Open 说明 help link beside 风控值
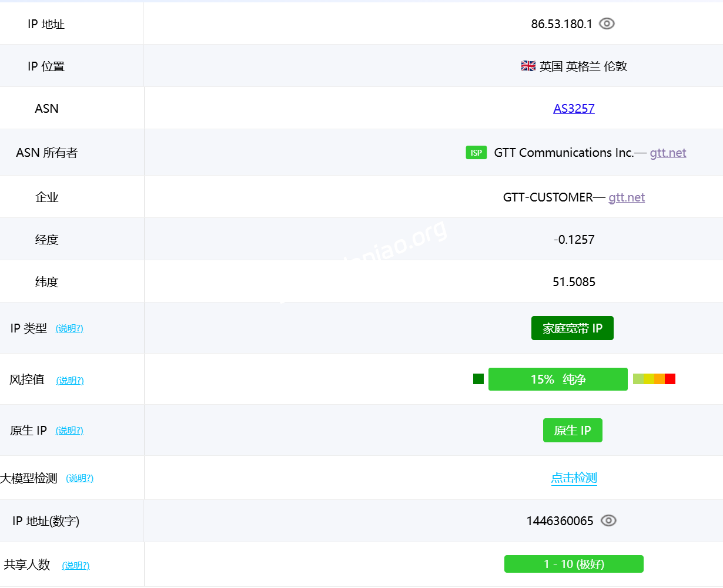The image size is (723, 588). point(70,381)
